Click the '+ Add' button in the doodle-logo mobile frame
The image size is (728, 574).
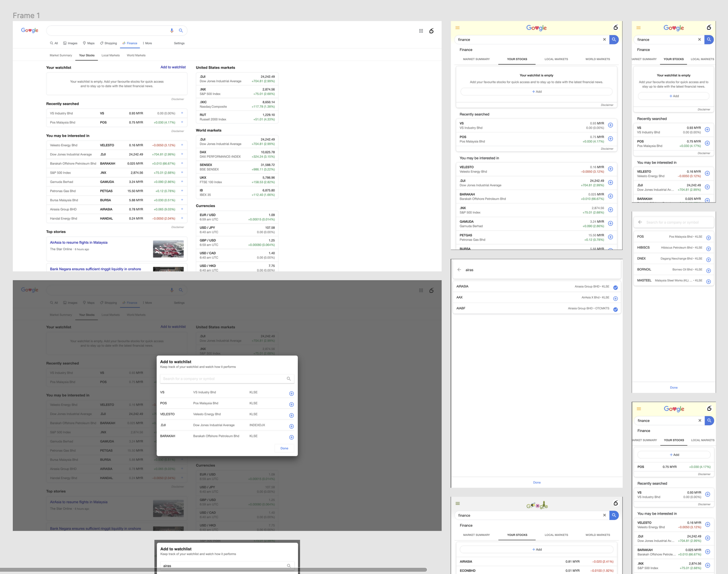[x=537, y=549]
